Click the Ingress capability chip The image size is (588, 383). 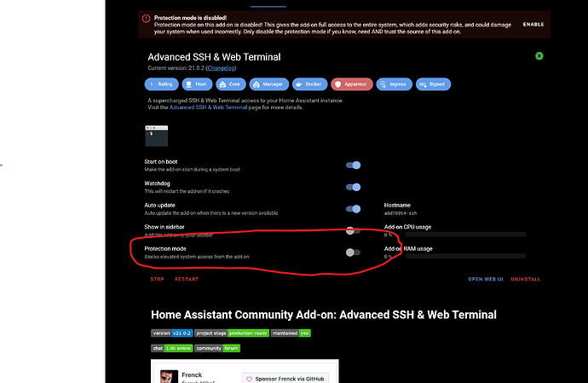394,84
